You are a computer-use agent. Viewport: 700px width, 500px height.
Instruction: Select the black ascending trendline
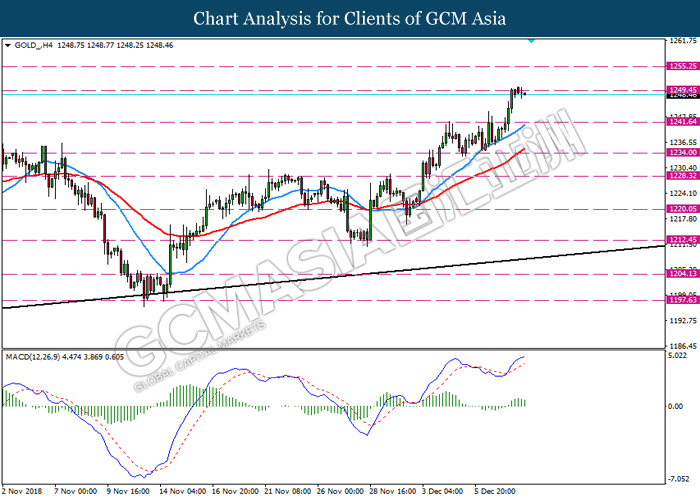333,277
